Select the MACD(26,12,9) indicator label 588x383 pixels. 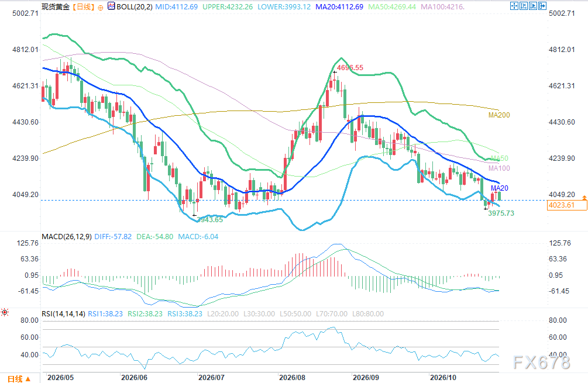(x=67, y=237)
